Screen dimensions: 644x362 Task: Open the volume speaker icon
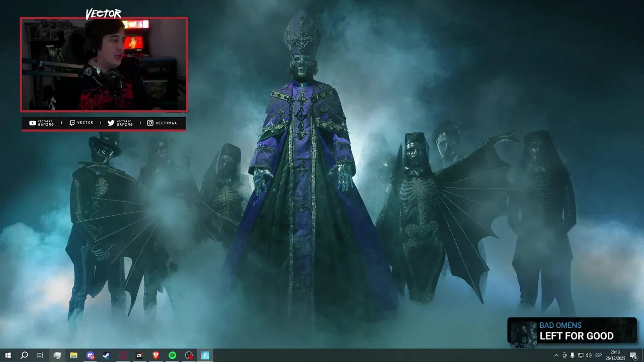click(x=589, y=355)
